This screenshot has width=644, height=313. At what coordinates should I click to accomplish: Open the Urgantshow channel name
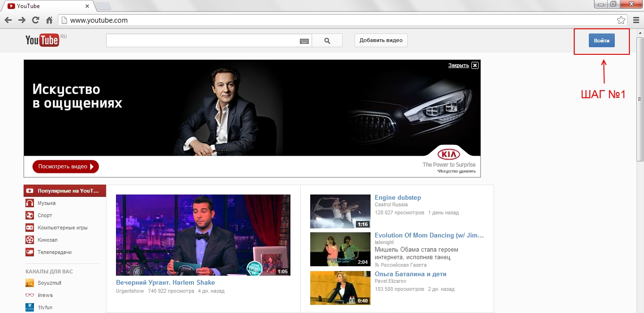click(129, 291)
